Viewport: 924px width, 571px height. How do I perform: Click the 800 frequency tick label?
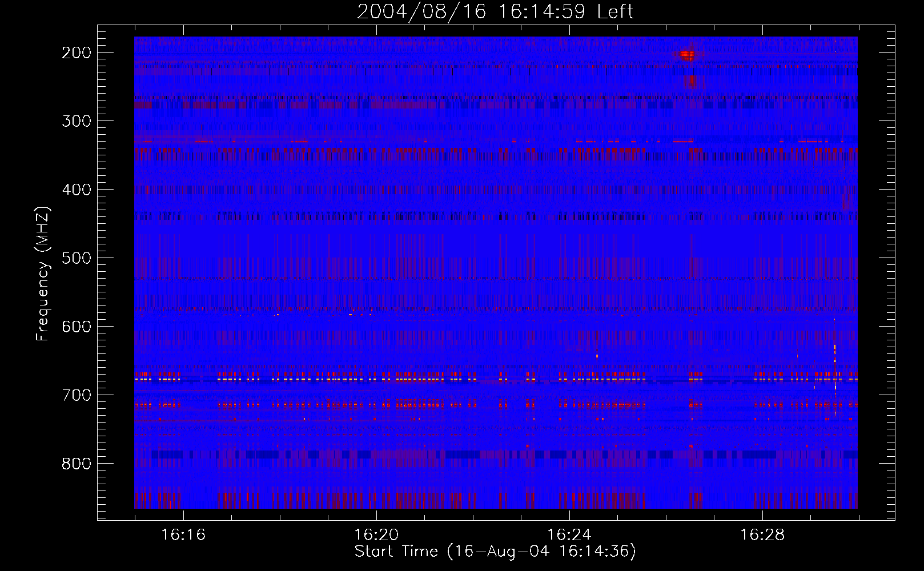(x=77, y=464)
